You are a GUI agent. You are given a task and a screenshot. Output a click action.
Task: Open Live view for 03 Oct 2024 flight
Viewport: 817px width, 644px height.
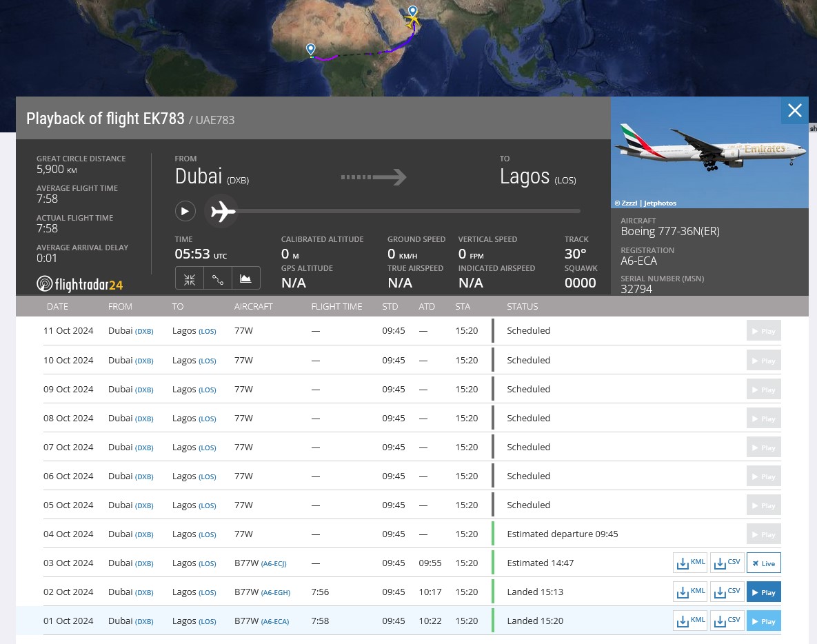coord(763,563)
